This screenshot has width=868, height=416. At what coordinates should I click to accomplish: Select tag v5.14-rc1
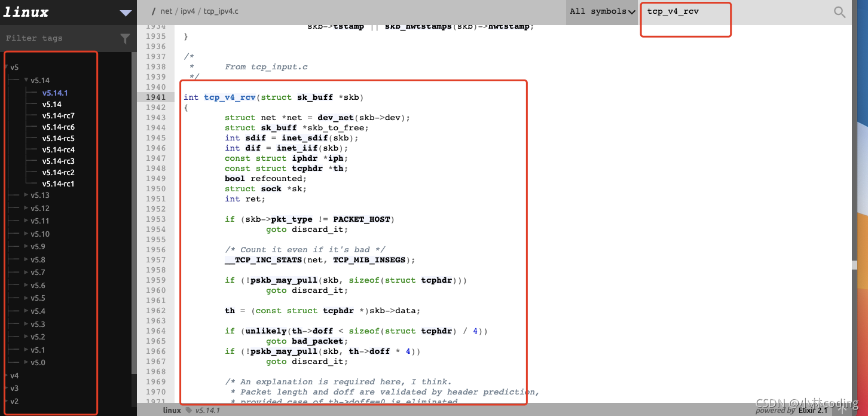tap(58, 184)
